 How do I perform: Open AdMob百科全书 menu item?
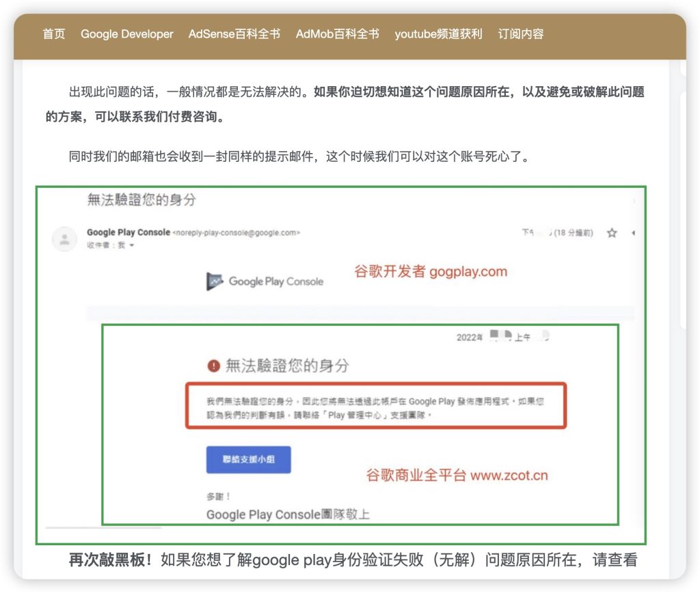338,34
